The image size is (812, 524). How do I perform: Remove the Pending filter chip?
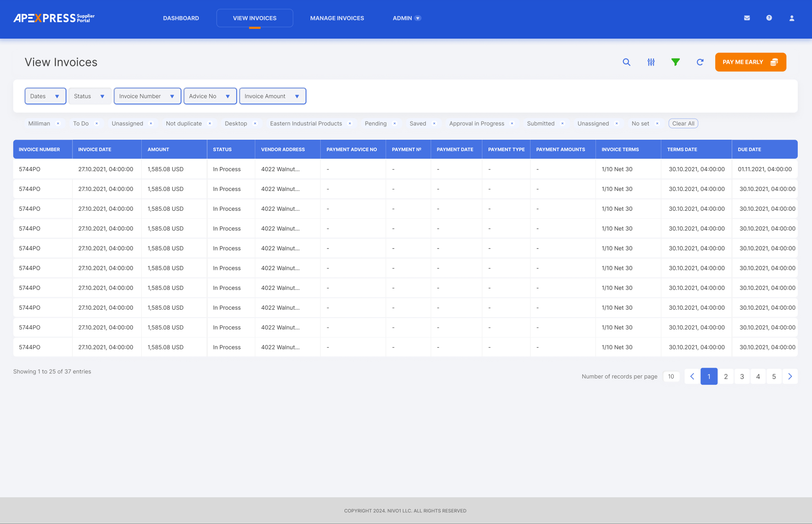(395, 124)
